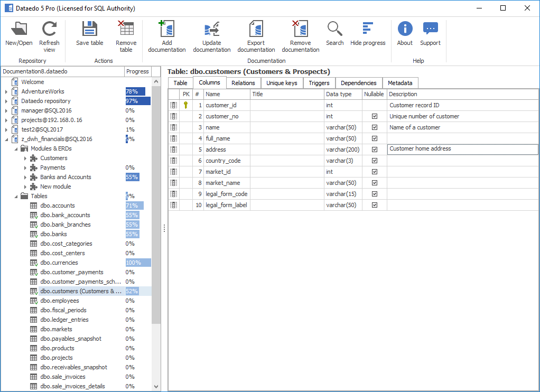Viewport: 540px width, 392px height.
Task: Click the AdventureWorks documentation icon
Action: pos(15,91)
